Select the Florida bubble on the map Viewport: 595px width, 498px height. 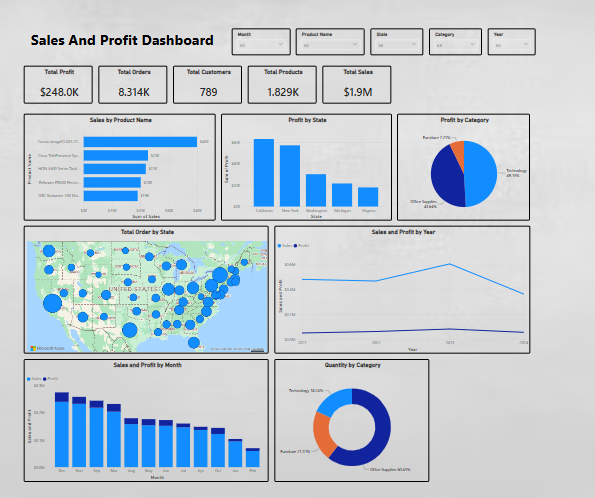point(194,342)
